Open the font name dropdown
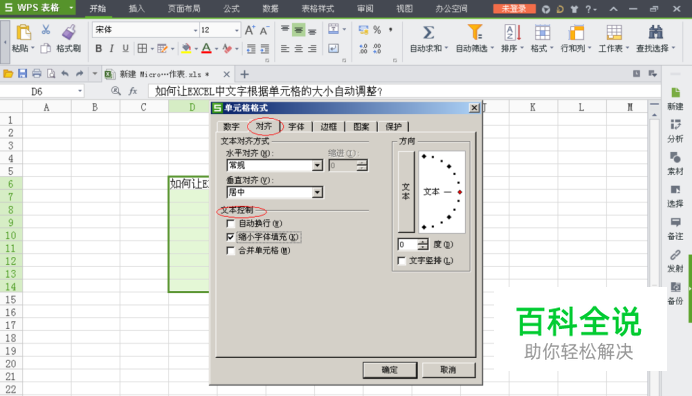 point(195,30)
